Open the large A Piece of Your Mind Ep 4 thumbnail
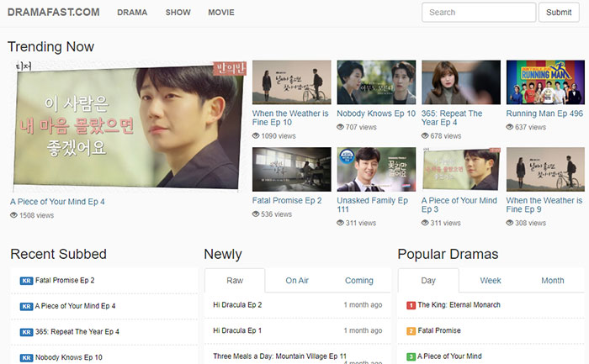 pyautogui.click(x=129, y=126)
